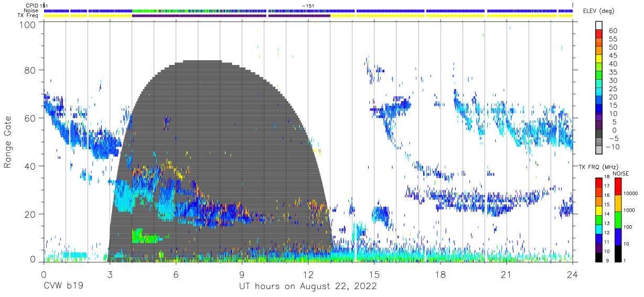Viewport: 644px width, 297px height.
Task: Click the black bottom segment of TX FRQ bar
Action: (598, 258)
